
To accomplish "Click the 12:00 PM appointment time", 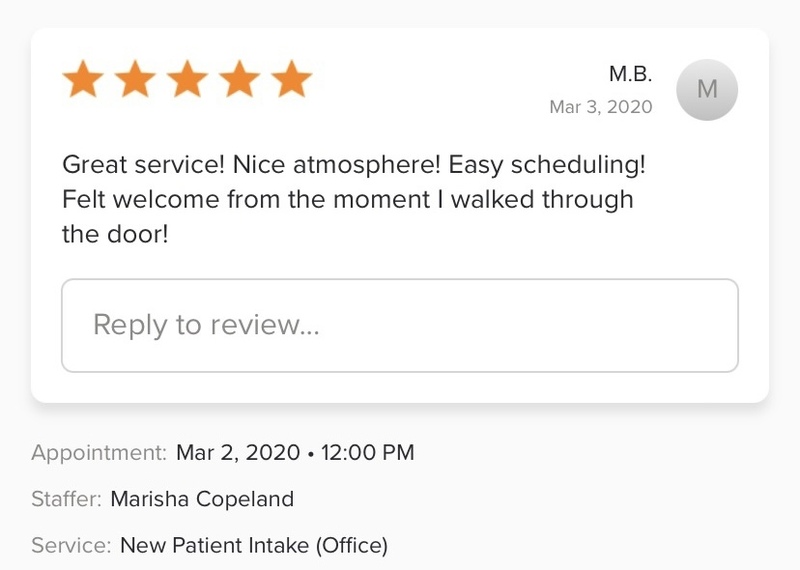I will pyautogui.click(x=369, y=453).
